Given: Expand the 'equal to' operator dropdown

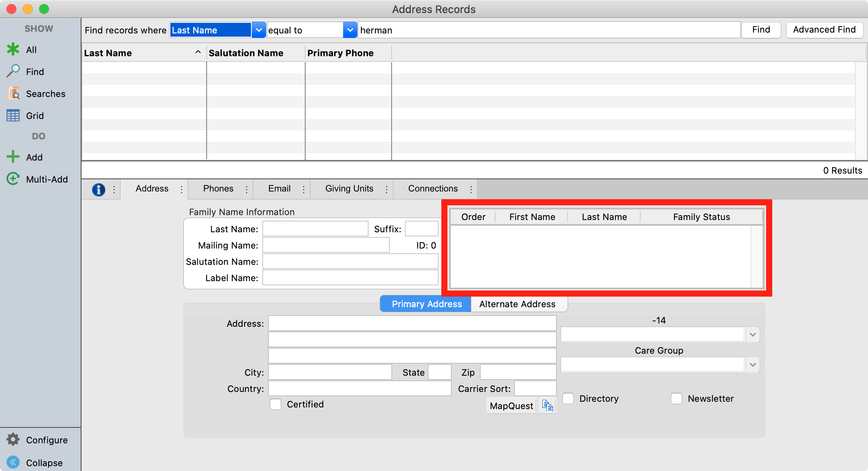Looking at the screenshot, I should (350, 30).
